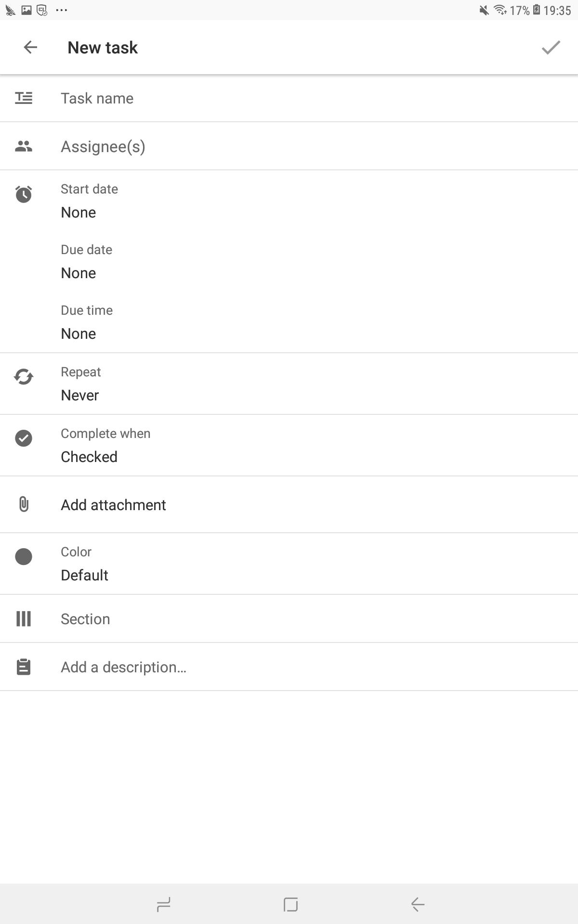Viewport: 578px width, 924px height.
Task: Click the alarm clock date icon
Action: [x=24, y=194]
